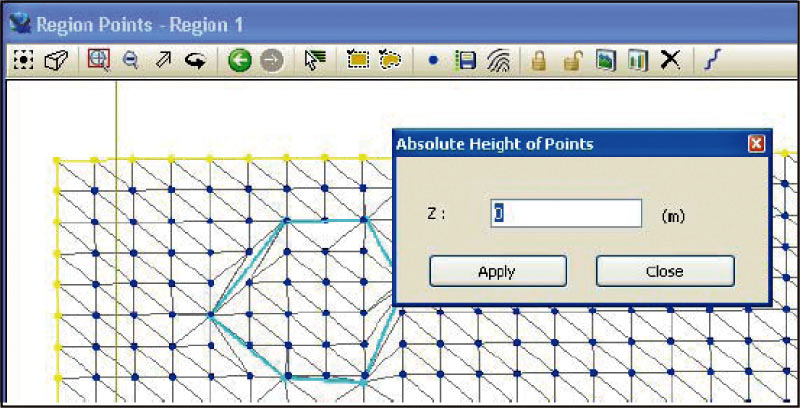Image resolution: width=800 pixels, height=409 pixels.
Task: Click the closed padlock lock icon
Action: 539,61
